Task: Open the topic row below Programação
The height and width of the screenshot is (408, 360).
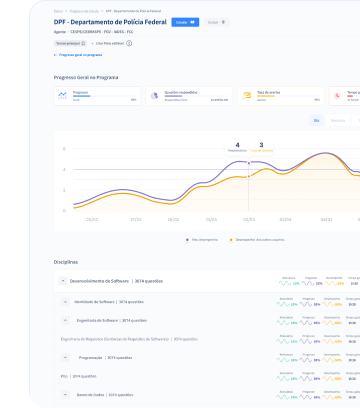Action: tap(79, 376)
